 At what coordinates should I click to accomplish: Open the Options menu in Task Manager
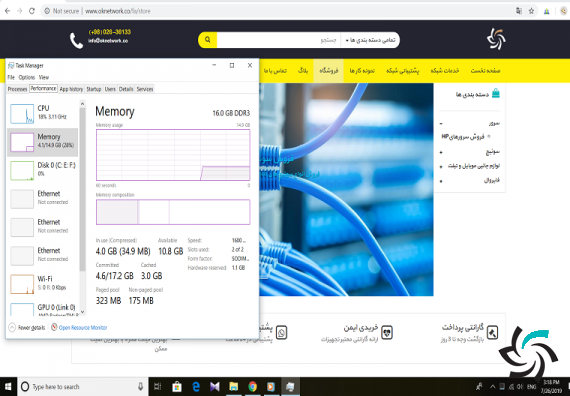tap(27, 77)
